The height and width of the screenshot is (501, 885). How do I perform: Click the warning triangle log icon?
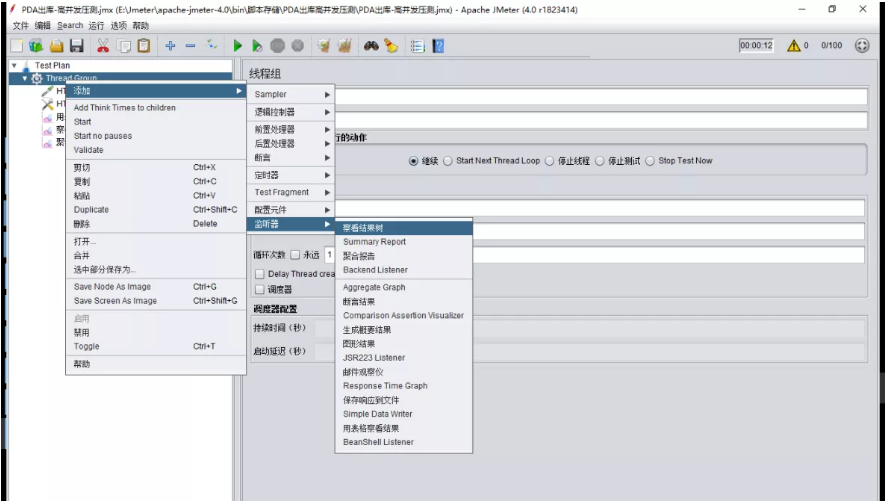[x=794, y=45]
